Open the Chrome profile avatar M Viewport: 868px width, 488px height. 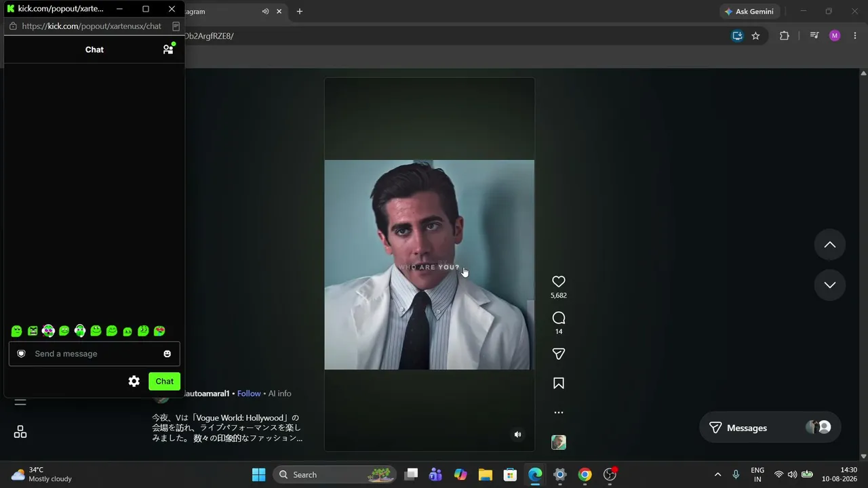tap(835, 36)
